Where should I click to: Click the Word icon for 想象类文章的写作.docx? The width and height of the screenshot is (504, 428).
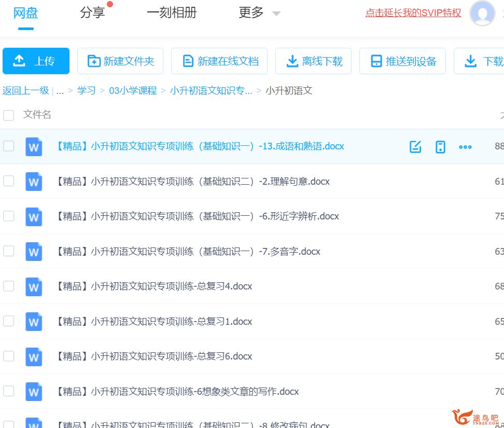tap(34, 392)
